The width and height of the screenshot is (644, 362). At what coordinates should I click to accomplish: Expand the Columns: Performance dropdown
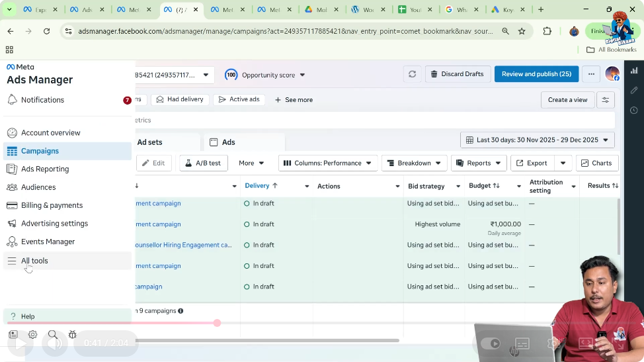point(328,163)
